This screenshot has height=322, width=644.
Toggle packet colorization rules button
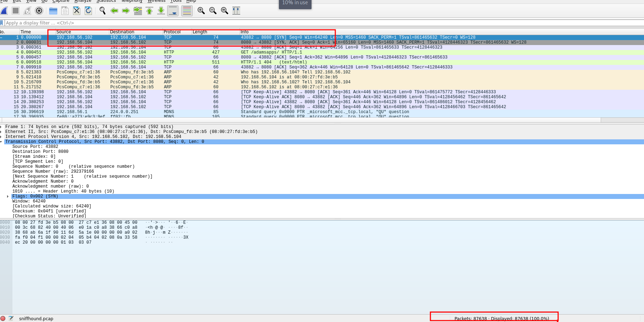187,11
